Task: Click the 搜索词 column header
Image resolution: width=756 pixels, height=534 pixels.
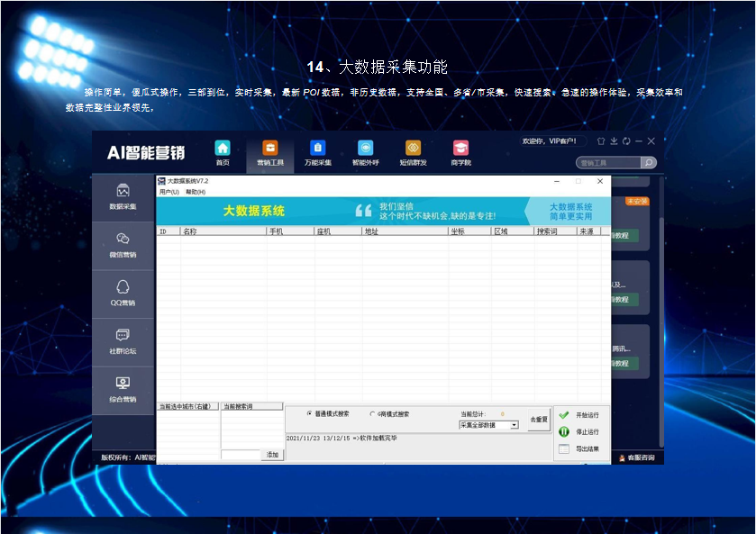Action: click(556, 231)
